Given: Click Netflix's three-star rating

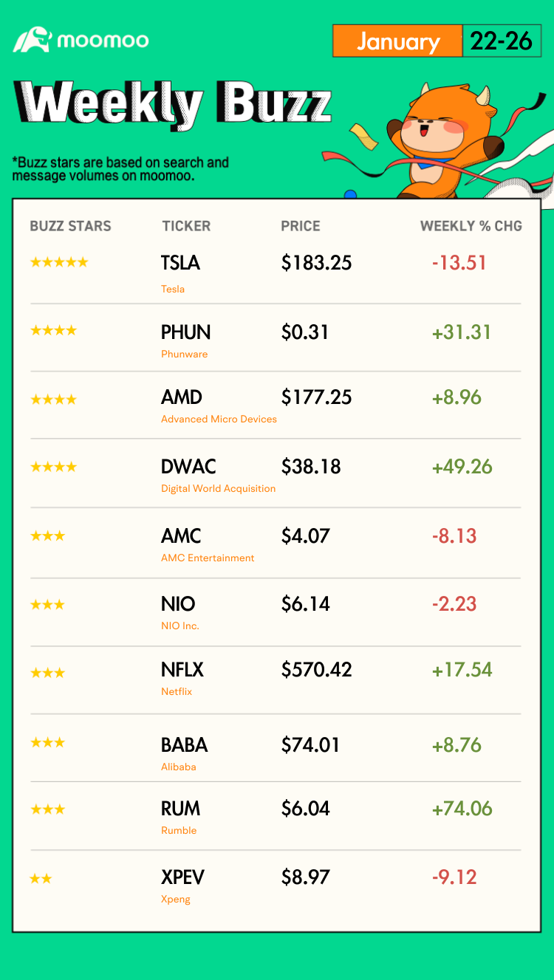Looking at the screenshot, I should click(x=47, y=673).
